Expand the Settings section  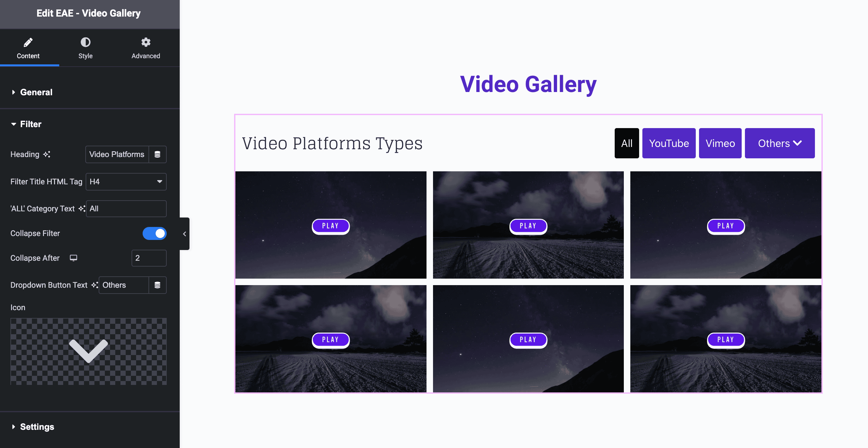(x=37, y=427)
